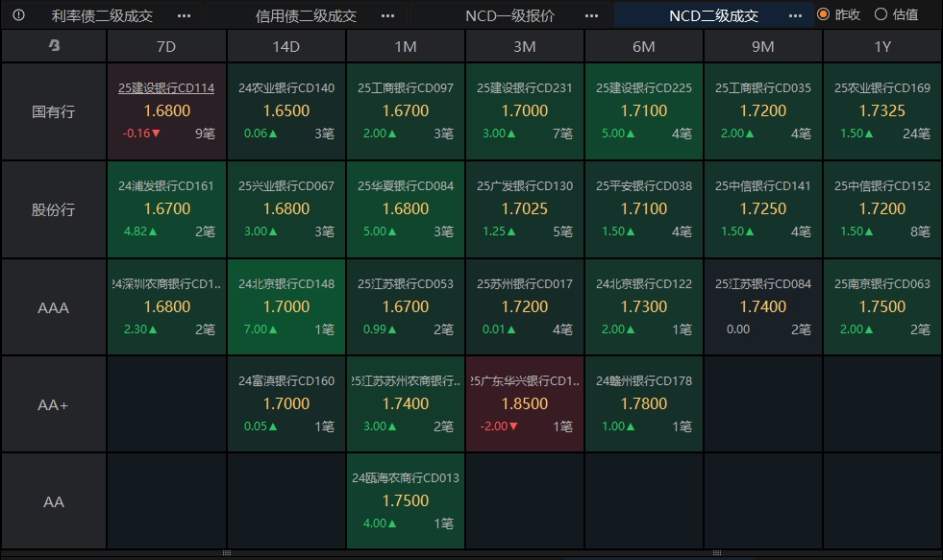The width and height of the screenshot is (943, 560).
Task: Click the 24农业银行CD140 cell
Action: pos(286,111)
